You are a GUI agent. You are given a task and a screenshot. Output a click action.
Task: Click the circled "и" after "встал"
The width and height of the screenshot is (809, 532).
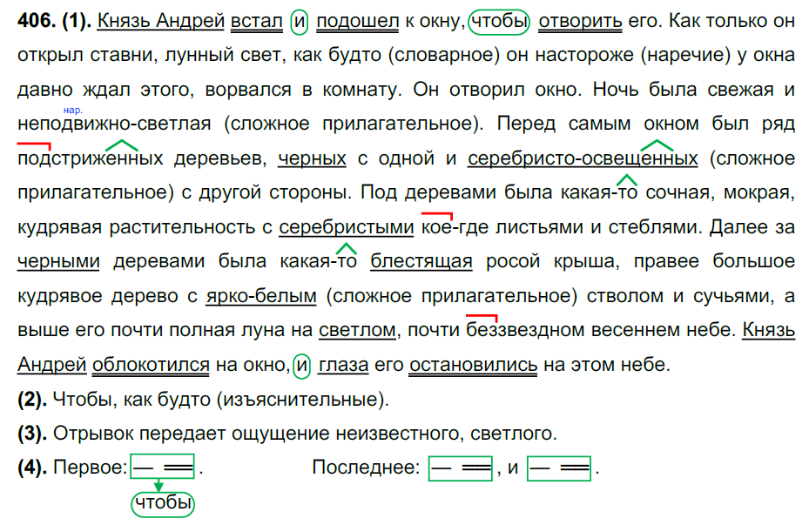pos(300,20)
